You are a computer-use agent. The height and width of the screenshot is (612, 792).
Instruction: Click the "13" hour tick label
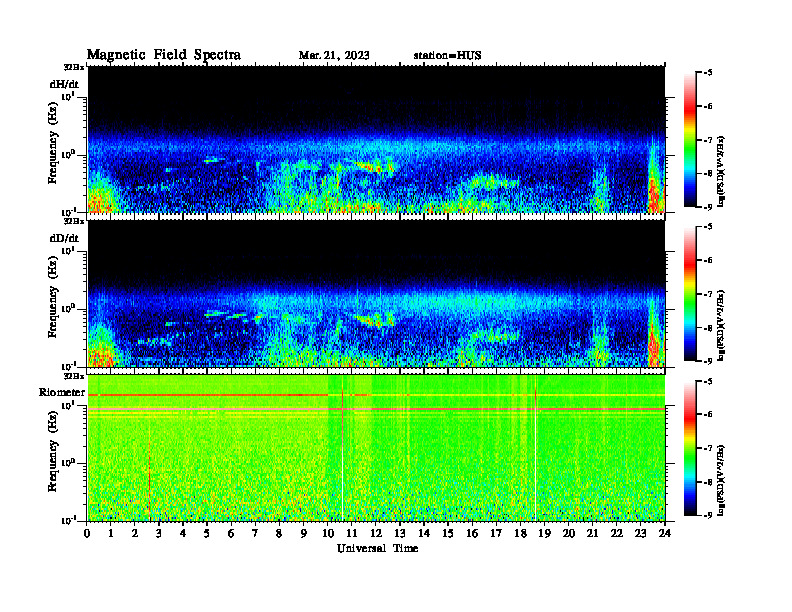coord(400,533)
